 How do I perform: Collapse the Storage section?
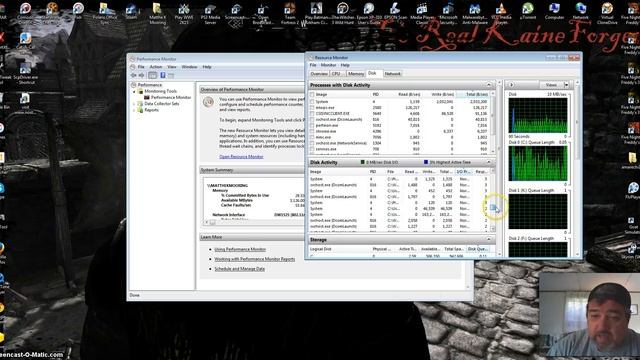(489, 240)
